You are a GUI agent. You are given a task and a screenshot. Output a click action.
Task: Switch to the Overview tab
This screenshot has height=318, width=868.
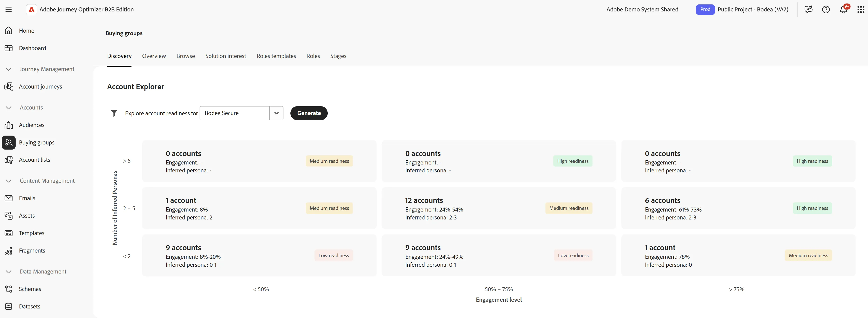(x=154, y=56)
